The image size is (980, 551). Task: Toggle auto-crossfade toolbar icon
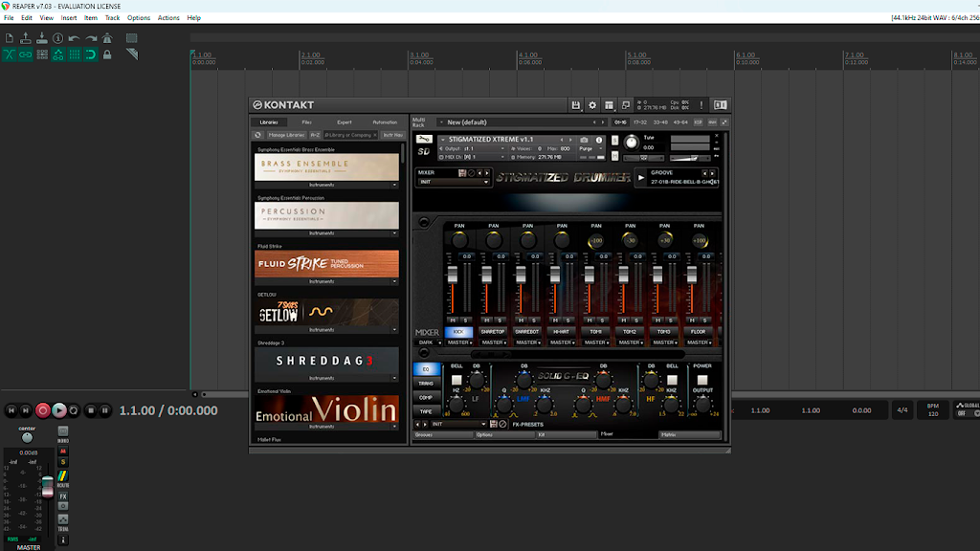[x=10, y=55]
